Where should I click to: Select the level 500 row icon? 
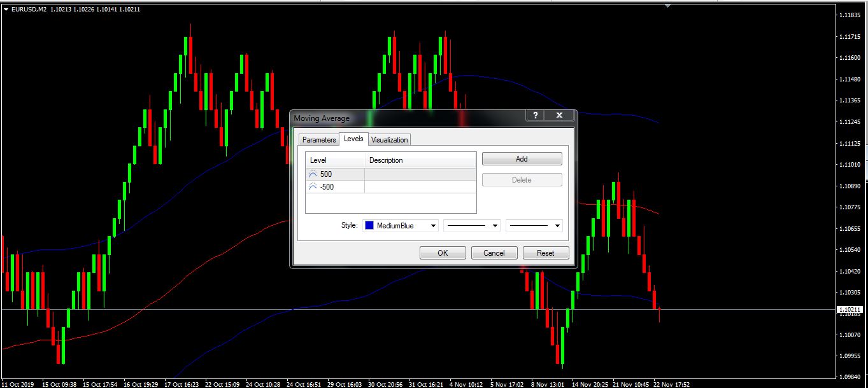[313, 174]
